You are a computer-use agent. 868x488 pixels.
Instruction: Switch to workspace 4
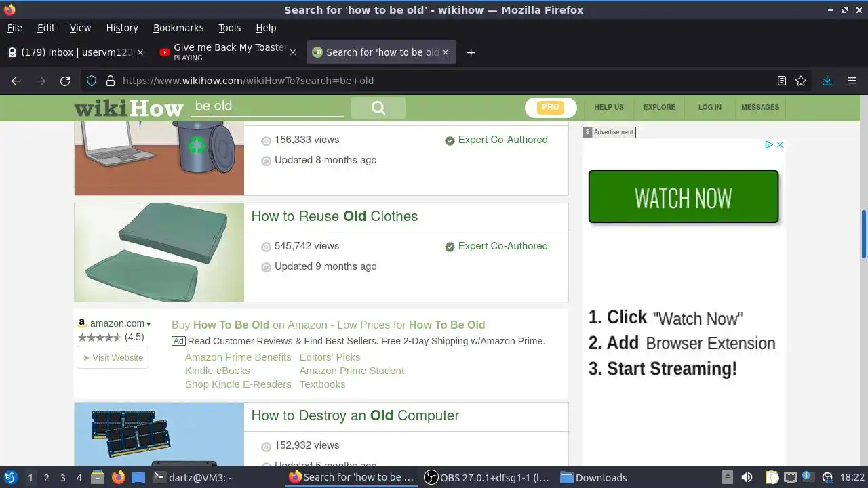point(79,478)
